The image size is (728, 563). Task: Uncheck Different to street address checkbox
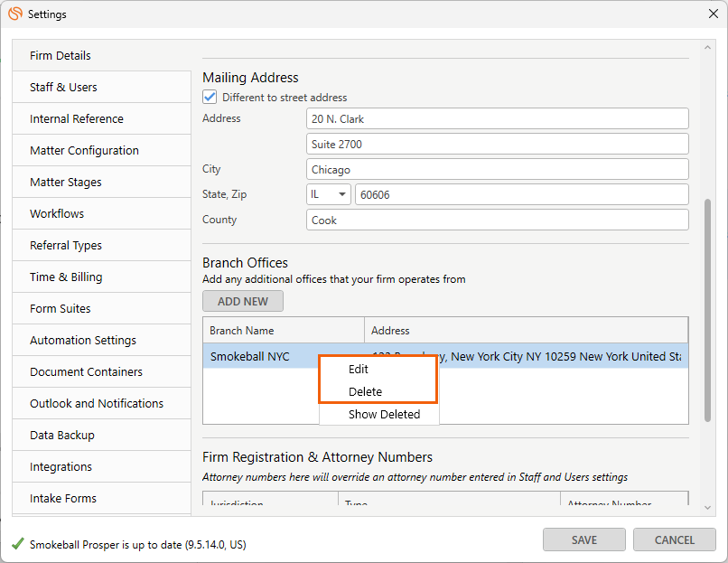pyautogui.click(x=210, y=97)
